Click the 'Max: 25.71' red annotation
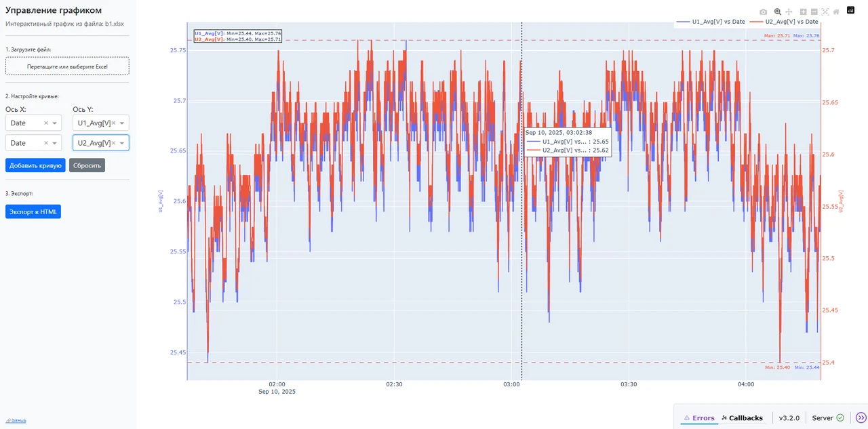The image size is (868, 429). tap(777, 35)
